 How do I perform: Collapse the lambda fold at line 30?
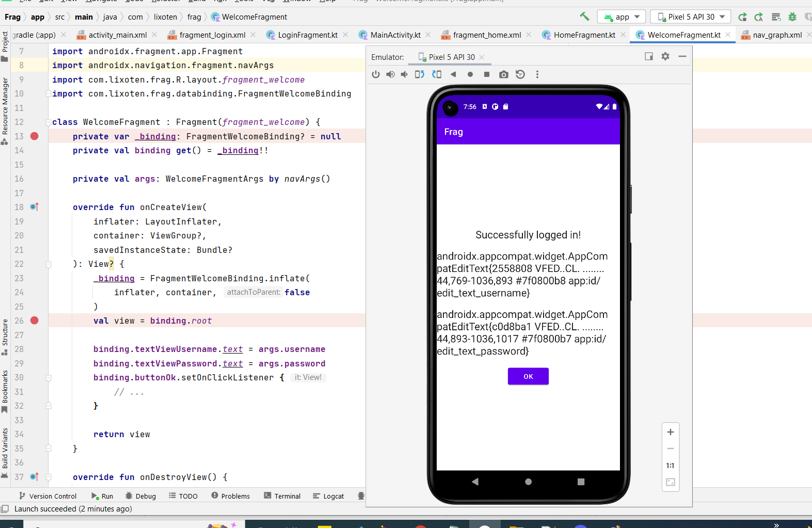[x=49, y=378]
